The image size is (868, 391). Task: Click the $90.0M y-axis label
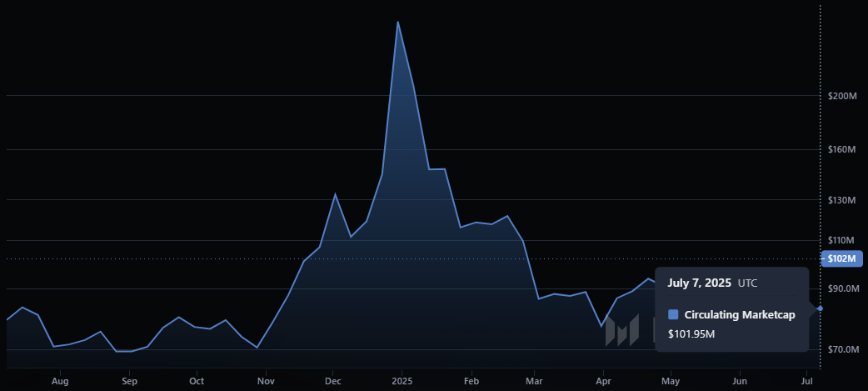[844, 288]
